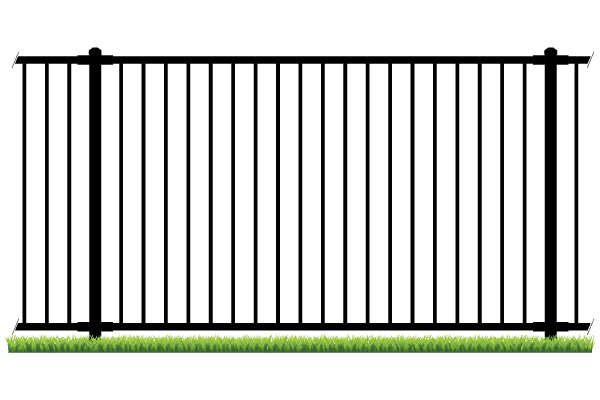Click the base of the right post
Viewport: 600px width, 400px height.
550,330
